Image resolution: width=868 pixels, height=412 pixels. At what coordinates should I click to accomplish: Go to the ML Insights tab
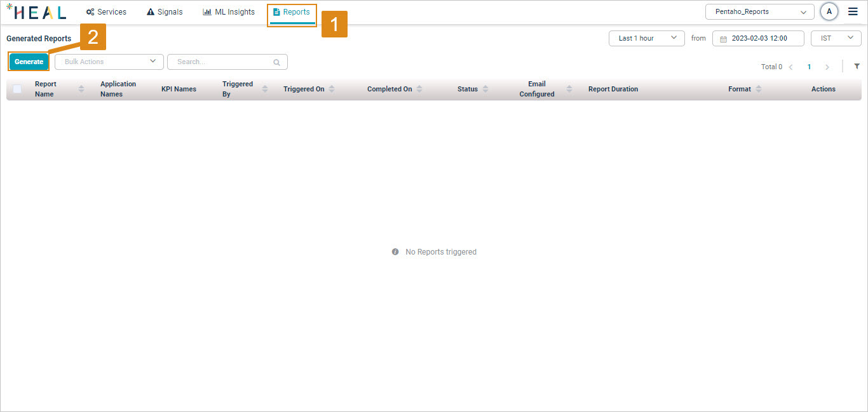coord(229,11)
